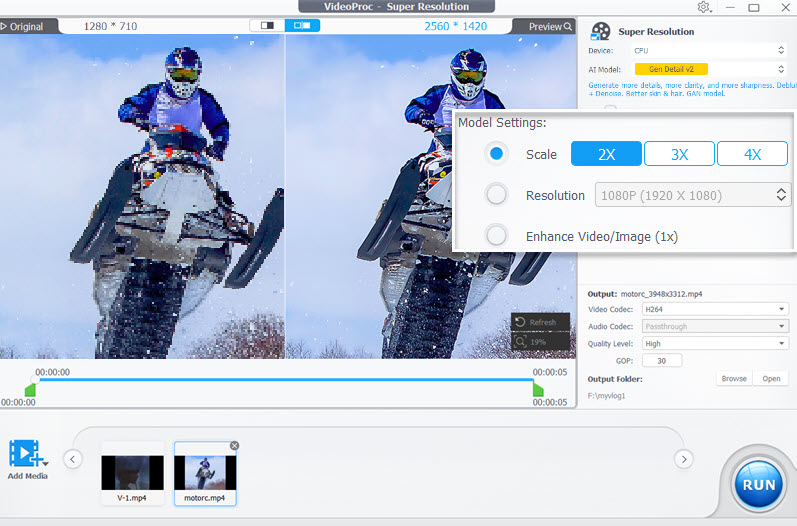
Task: Switch to single-pane compare view icon
Action: (x=267, y=25)
